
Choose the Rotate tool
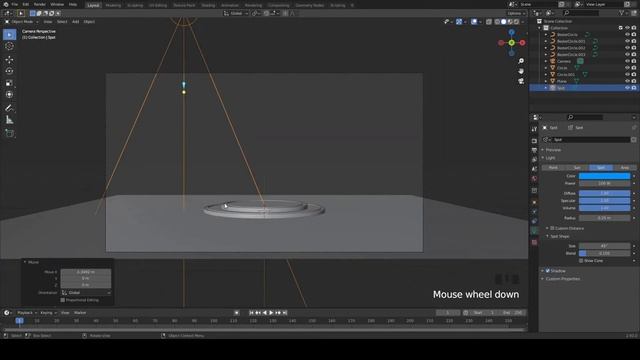tap(9, 71)
